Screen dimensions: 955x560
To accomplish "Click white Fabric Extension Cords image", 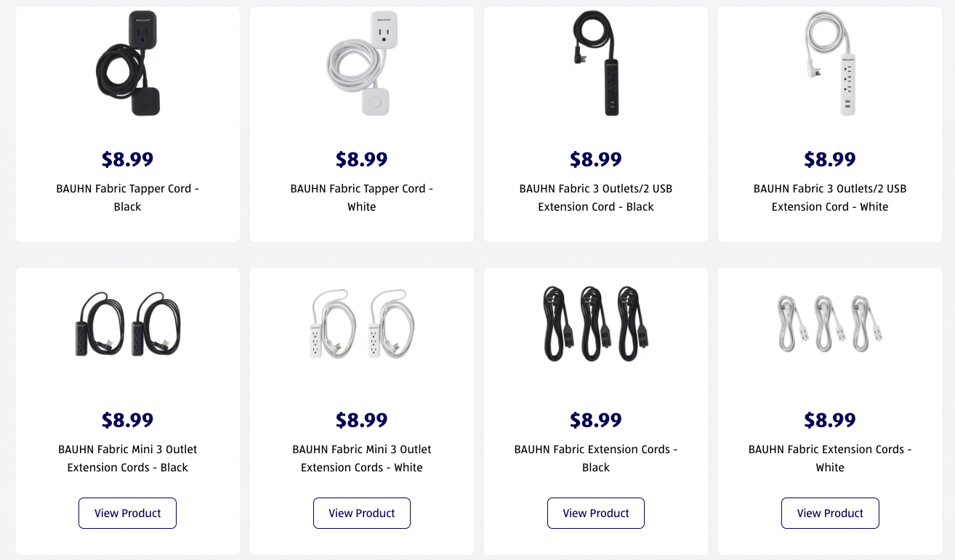I will (830, 324).
